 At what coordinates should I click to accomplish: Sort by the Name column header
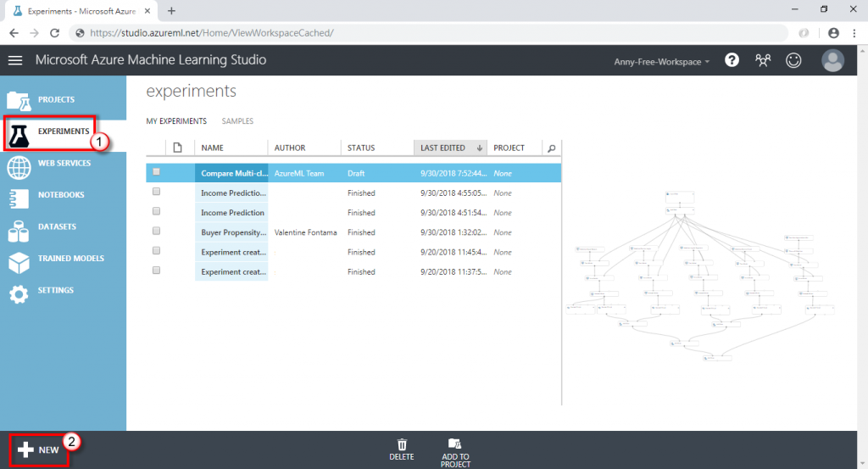tap(213, 148)
